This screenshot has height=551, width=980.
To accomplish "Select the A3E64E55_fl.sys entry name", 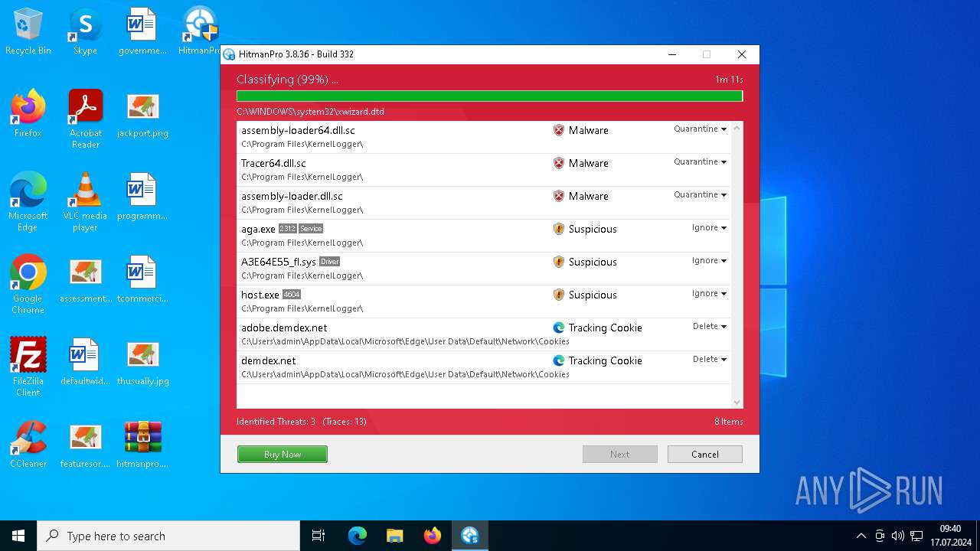I will 279,262.
